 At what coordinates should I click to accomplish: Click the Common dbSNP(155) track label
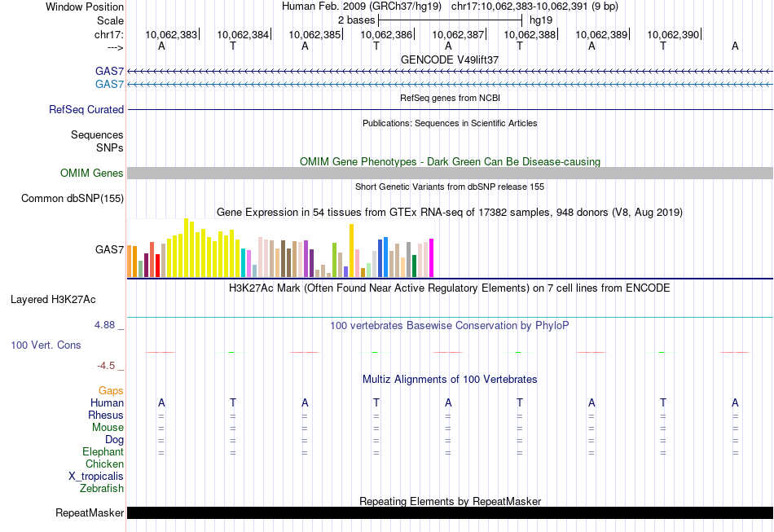(72, 199)
